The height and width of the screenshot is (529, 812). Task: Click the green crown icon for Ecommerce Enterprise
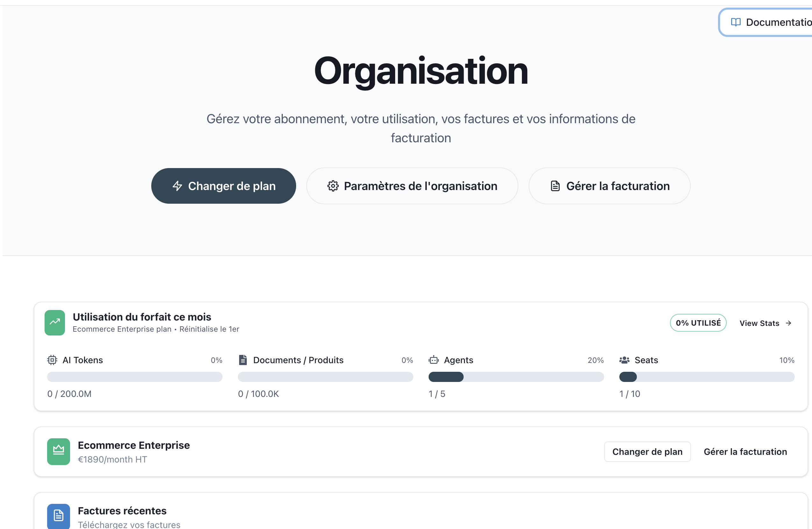pyautogui.click(x=58, y=452)
